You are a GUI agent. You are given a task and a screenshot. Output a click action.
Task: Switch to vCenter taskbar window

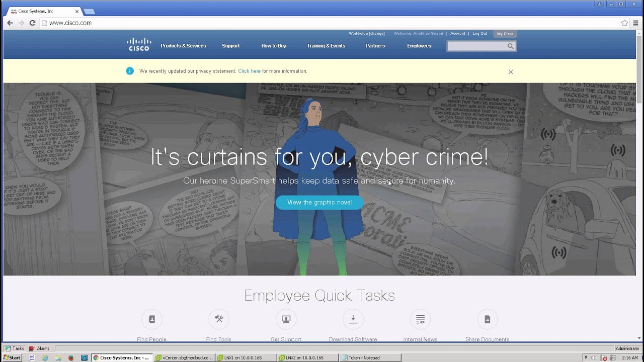[184, 358]
